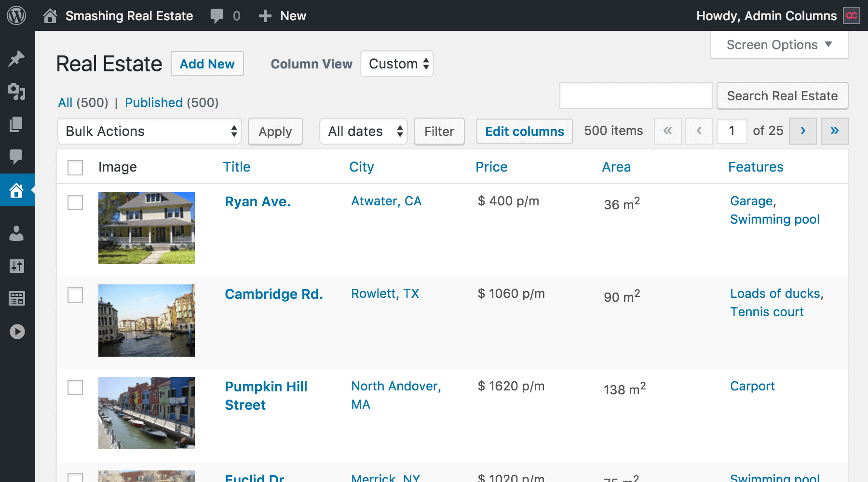Open the Media library icon
This screenshot has height=482, width=868.
tap(16, 93)
